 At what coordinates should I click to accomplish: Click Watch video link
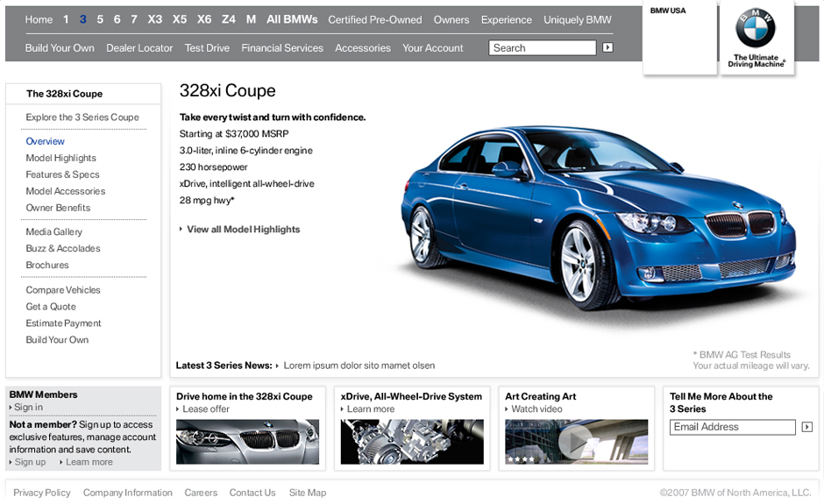click(x=536, y=408)
